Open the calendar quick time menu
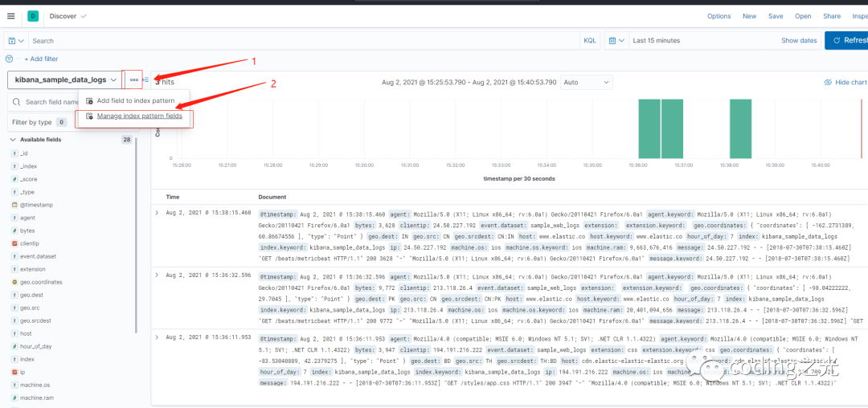This screenshot has width=868, height=408. click(x=616, y=40)
